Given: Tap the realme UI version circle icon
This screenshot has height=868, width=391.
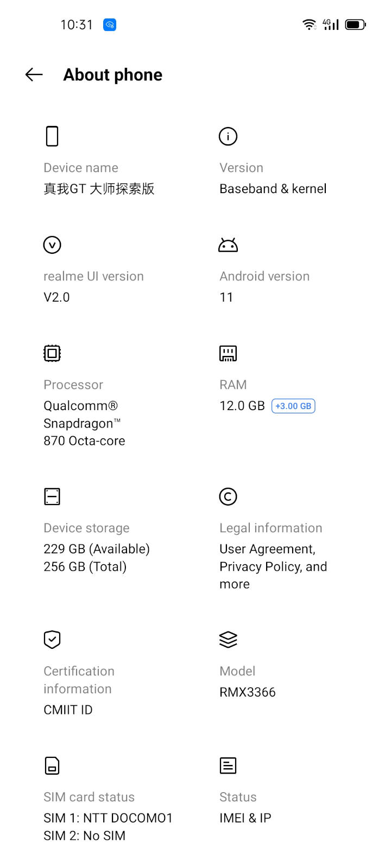Looking at the screenshot, I should point(52,245).
